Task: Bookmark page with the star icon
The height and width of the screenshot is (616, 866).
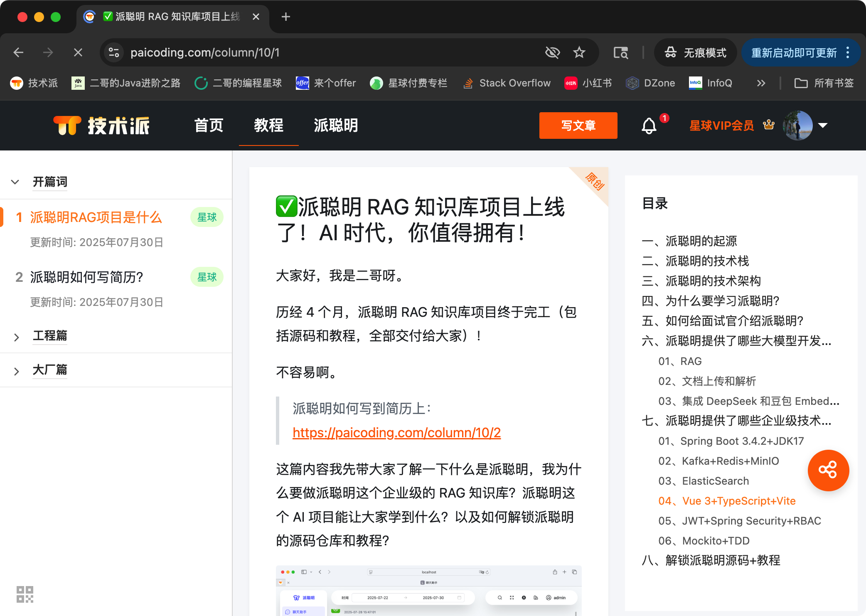Action: pyautogui.click(x=579, y=52)
